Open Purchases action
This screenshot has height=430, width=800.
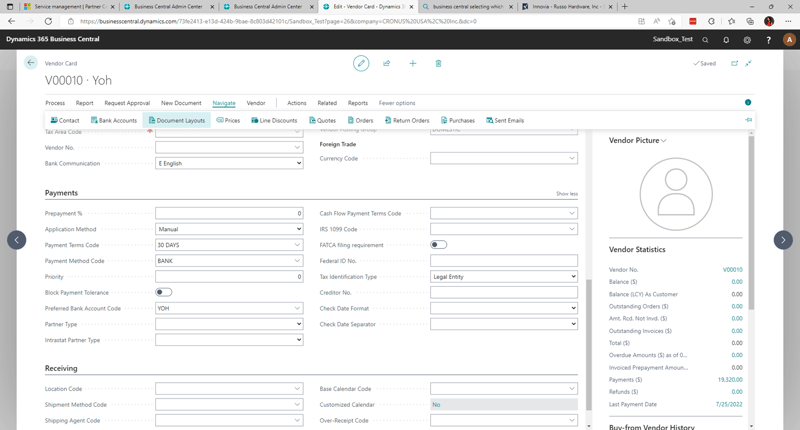click(458, 120)
